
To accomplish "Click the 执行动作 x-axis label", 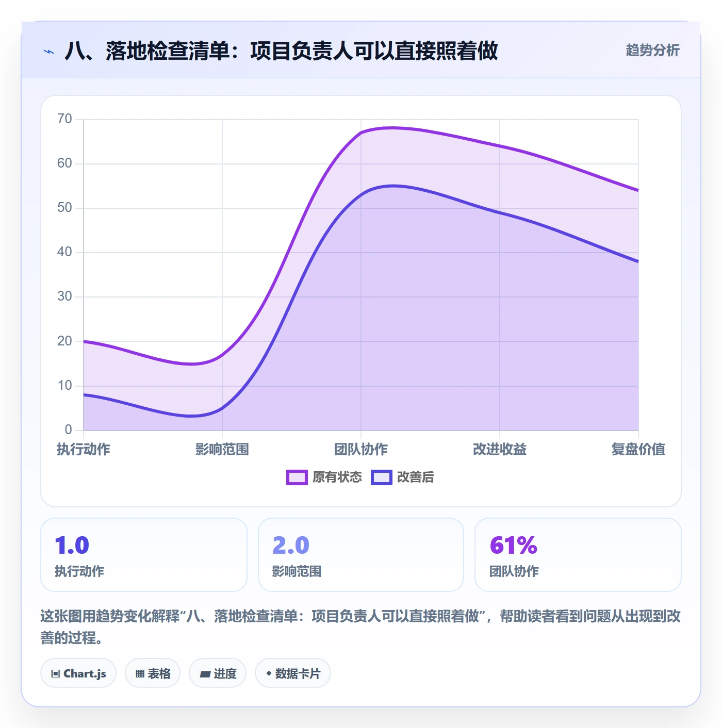I will coord(84,450).
